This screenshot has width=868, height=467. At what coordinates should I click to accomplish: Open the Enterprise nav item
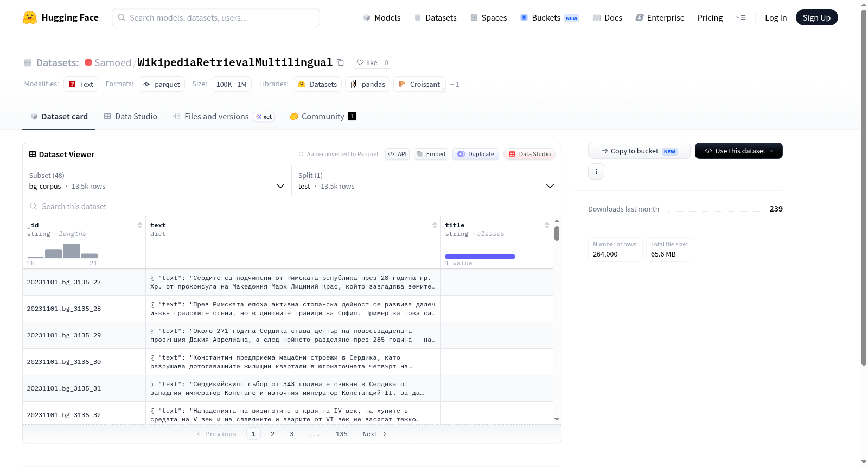pos(660,17)
